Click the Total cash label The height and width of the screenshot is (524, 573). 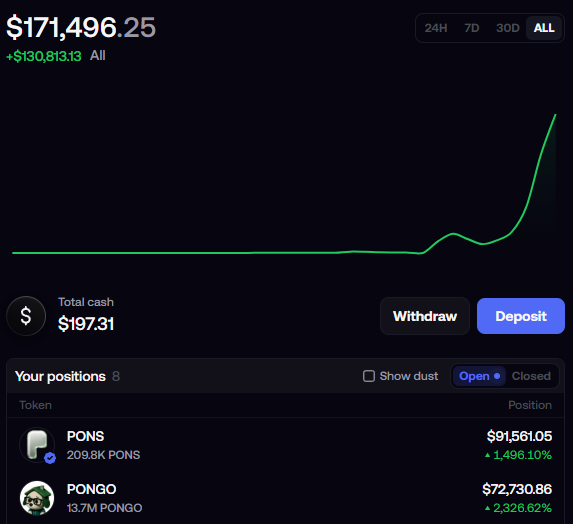point(86,302)
